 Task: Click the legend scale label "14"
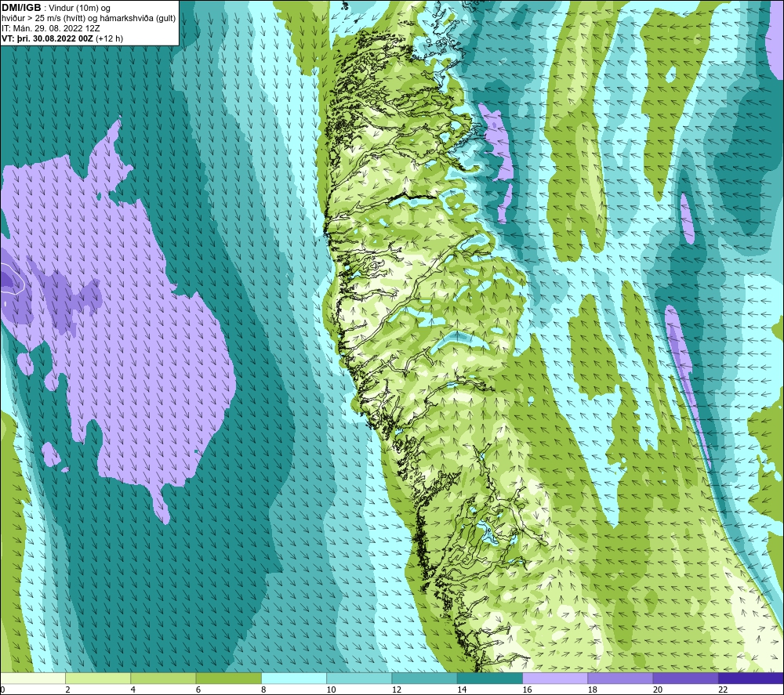pos(462,690)
